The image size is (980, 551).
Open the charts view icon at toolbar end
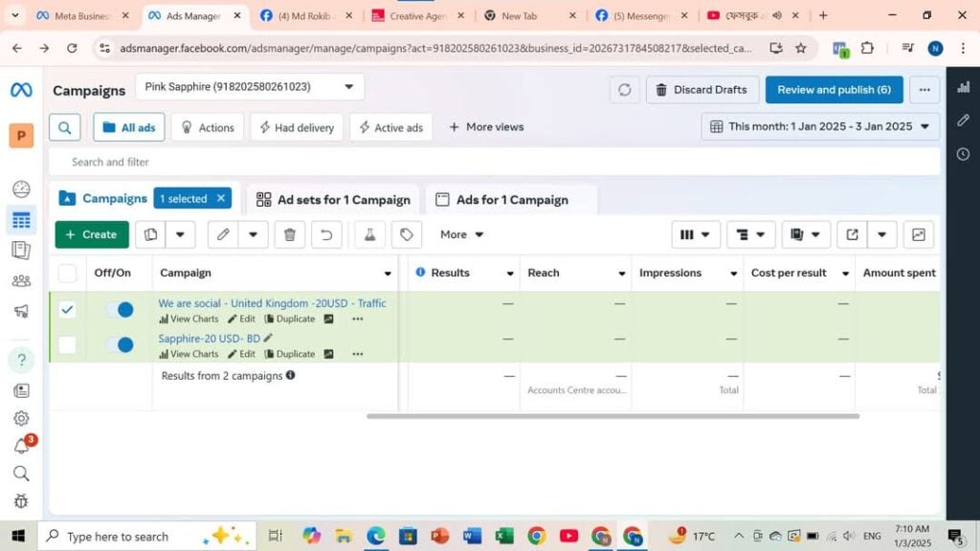point(918,234)
